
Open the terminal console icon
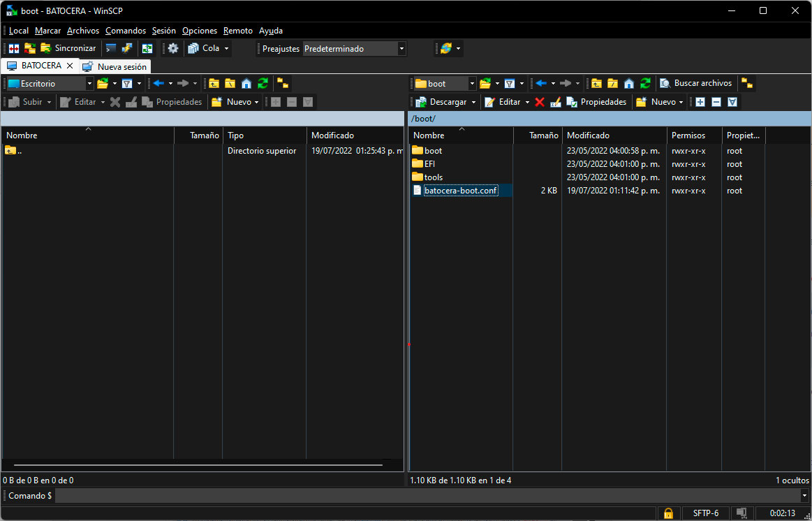point(111,48)
